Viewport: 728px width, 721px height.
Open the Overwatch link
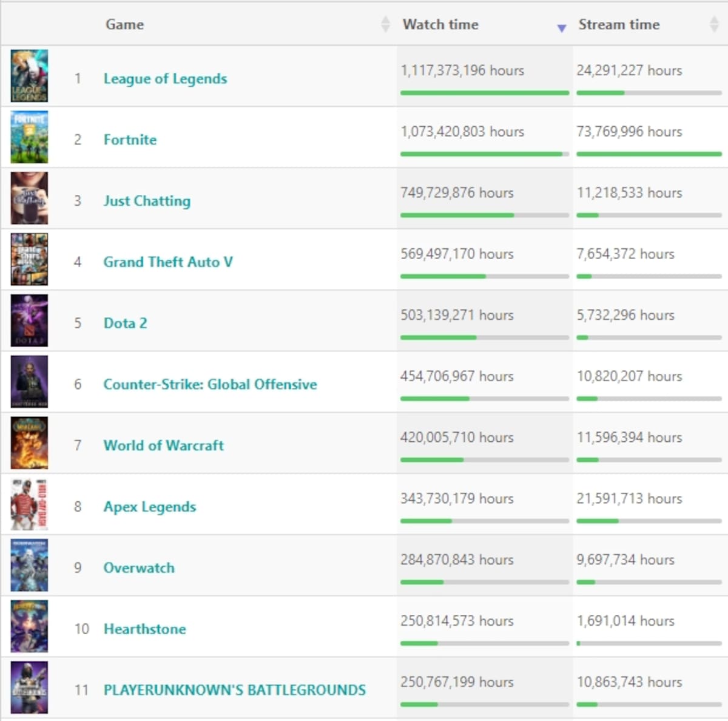click(139, 568)
